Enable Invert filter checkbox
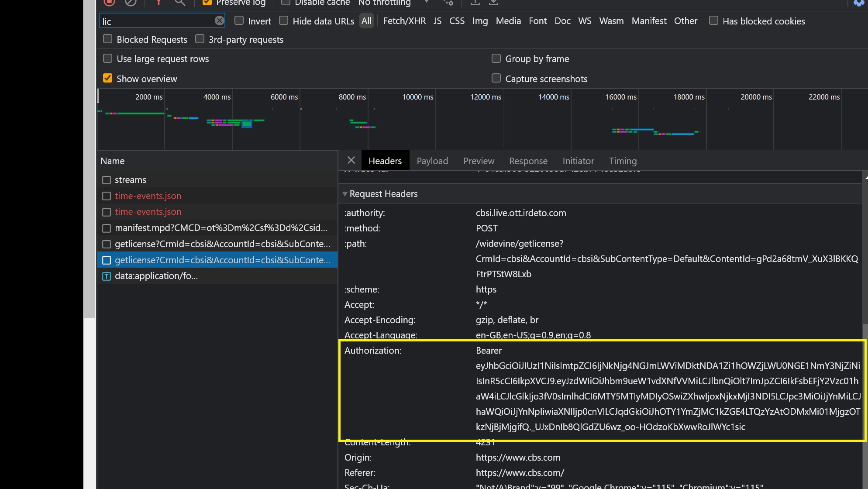The height and width of the screenshot is (489, 868). tap(239, 21)
